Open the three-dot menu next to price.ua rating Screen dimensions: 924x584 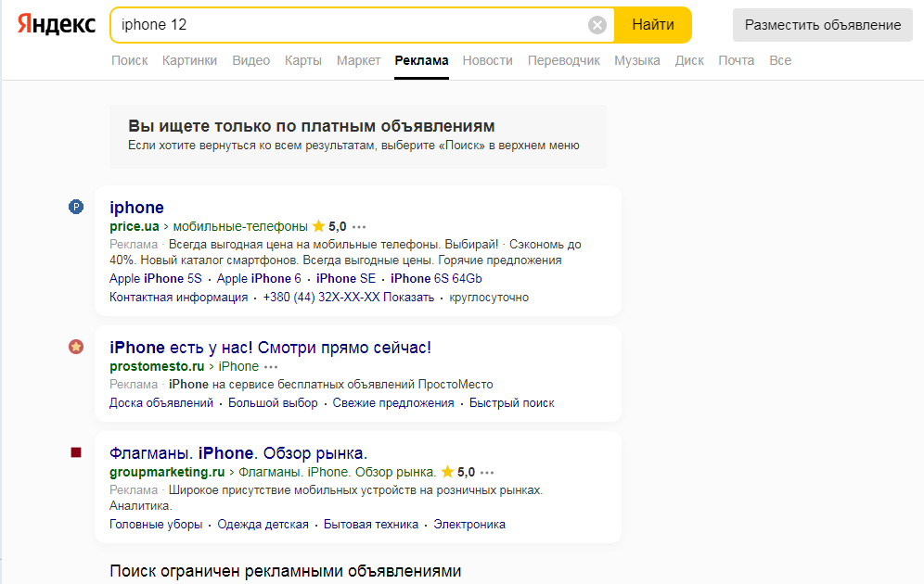tap(359, 227)
